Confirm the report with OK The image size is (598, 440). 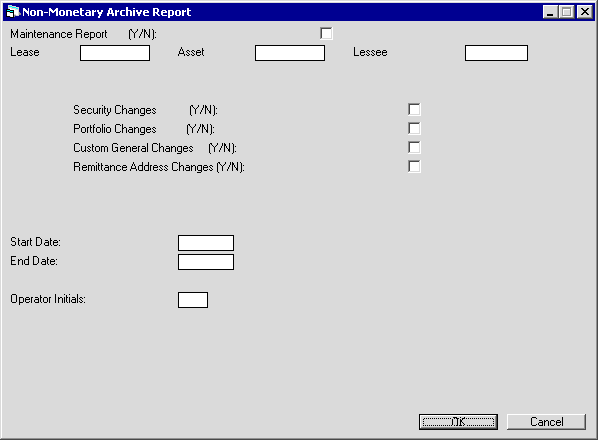(458, 422)
